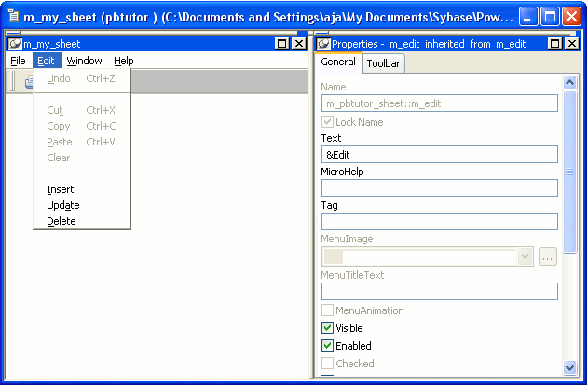Click the disabled Undo menu entry
Viewport: 588px width, 386px height.
(x=82, y=78)
